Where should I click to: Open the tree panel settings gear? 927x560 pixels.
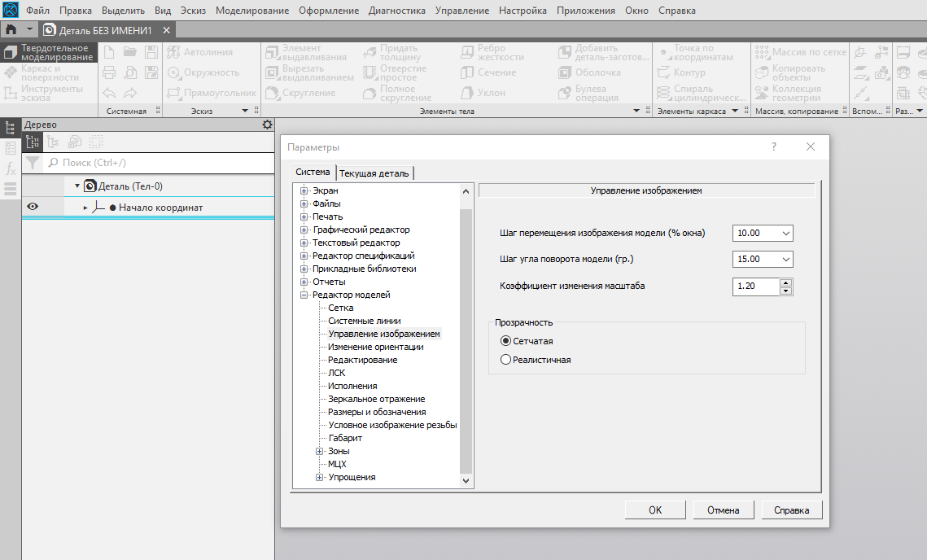point(267,125)
